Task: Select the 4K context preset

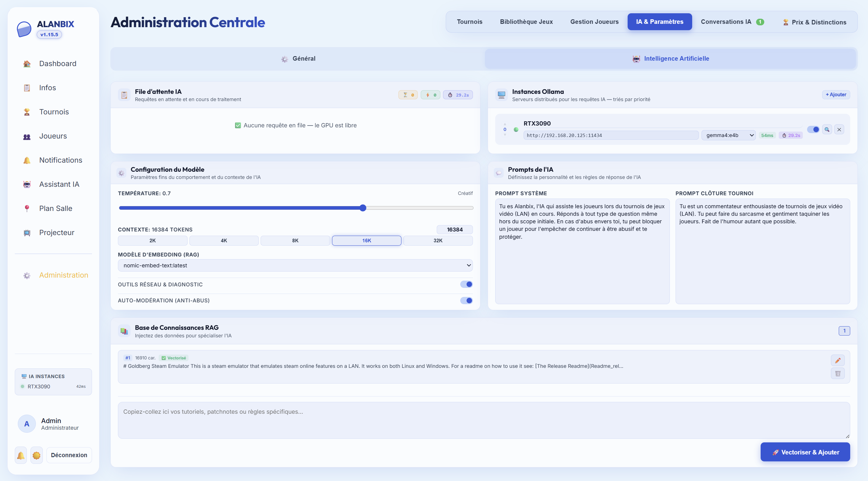Action: 224,241
